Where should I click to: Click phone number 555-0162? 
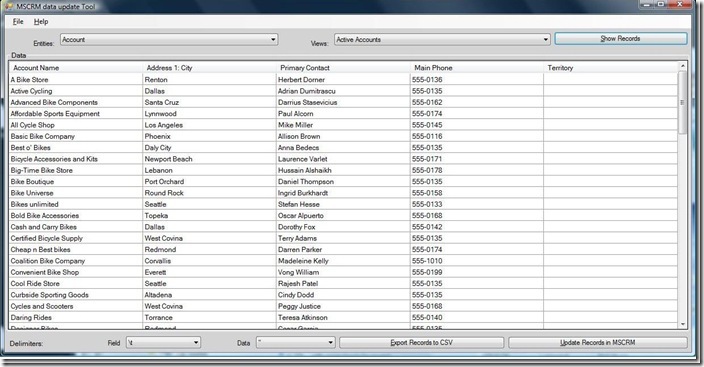[x=476, y=102]
